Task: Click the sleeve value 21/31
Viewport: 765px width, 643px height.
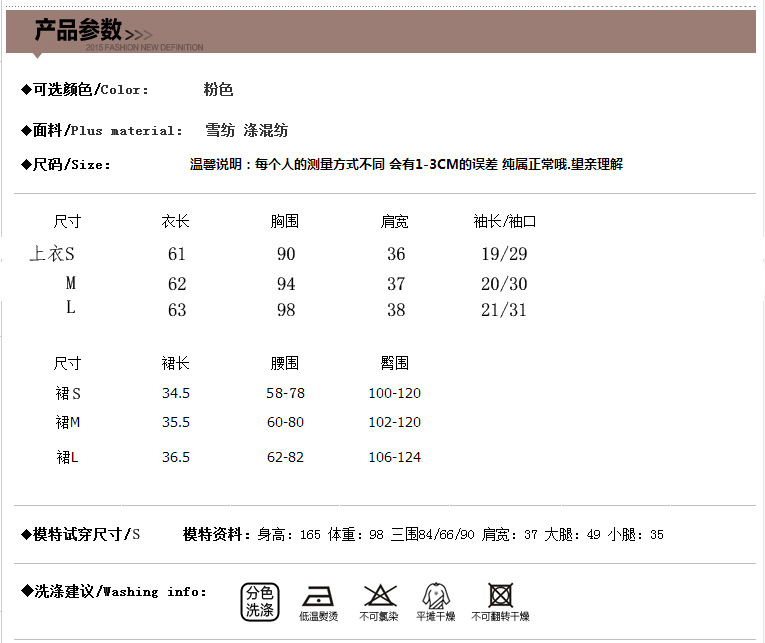Action: point(504,310)
